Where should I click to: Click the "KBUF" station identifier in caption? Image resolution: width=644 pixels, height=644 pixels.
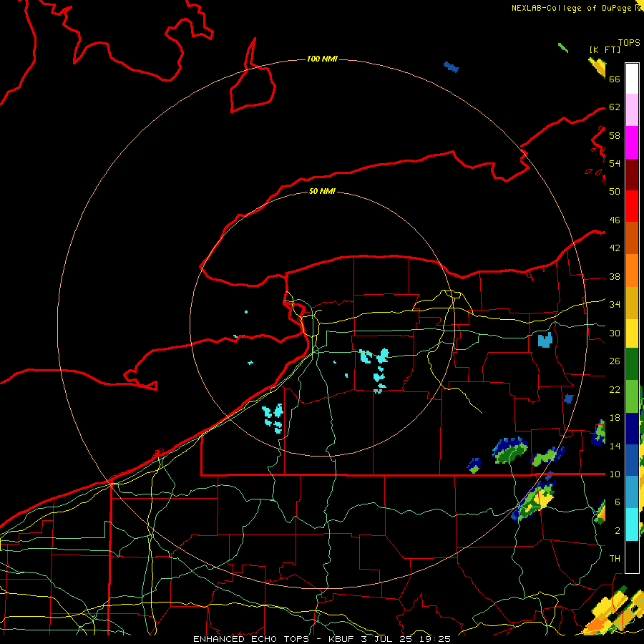pos(342,639)
